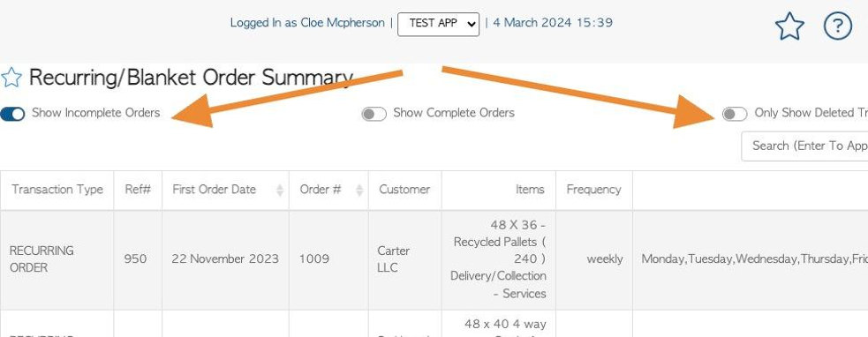The image size is (868, 337).
Task: Click the favorites star icon in header
Action: click(x=789, y=26)
